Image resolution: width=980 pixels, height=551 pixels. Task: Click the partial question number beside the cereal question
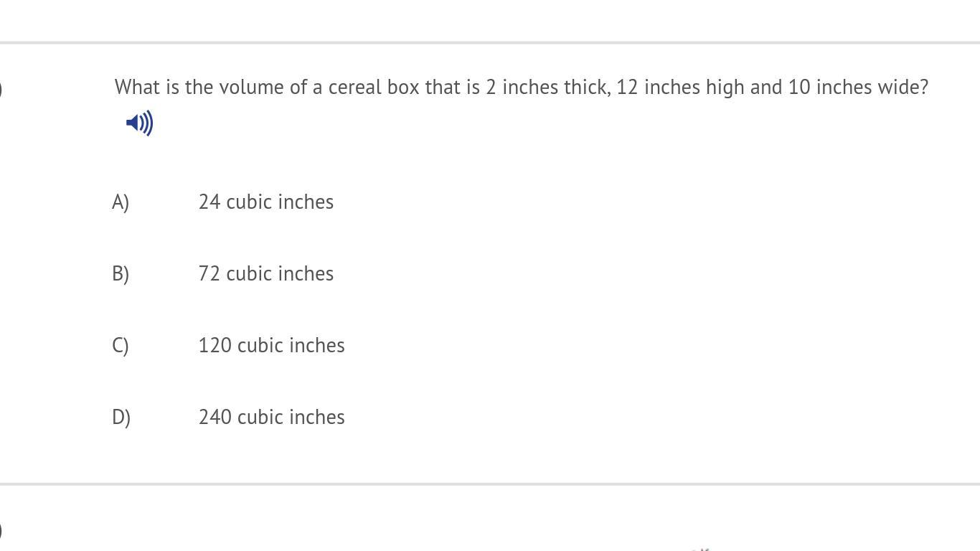point(1,89)
